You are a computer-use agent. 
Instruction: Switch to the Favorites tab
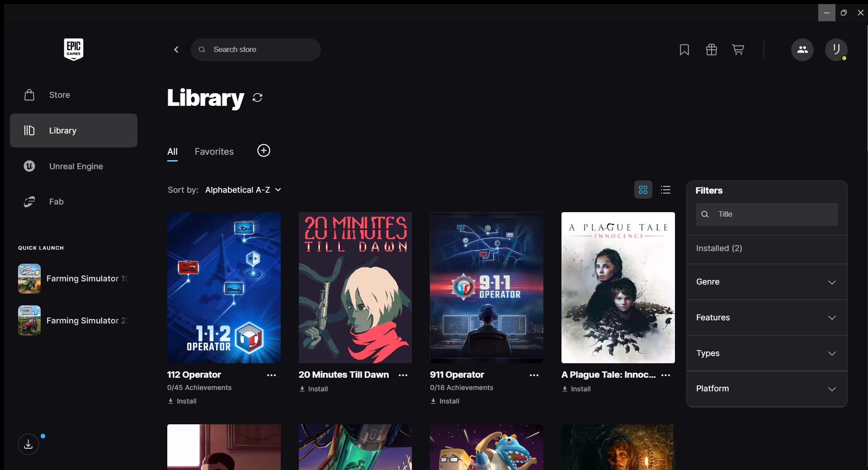point(214,152)
